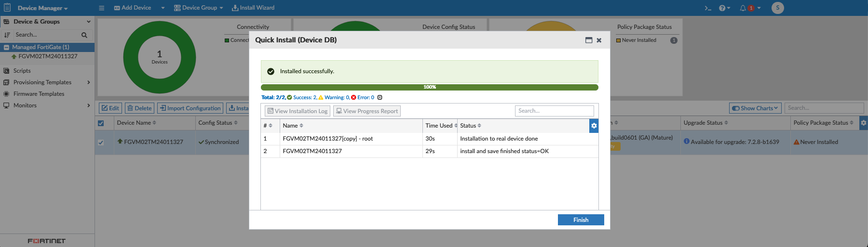Click the green up-arrow status icon of FGVM02TM24011327 in tree
The height and width of the screenshot is (247, 868).
tap(14, 56)
